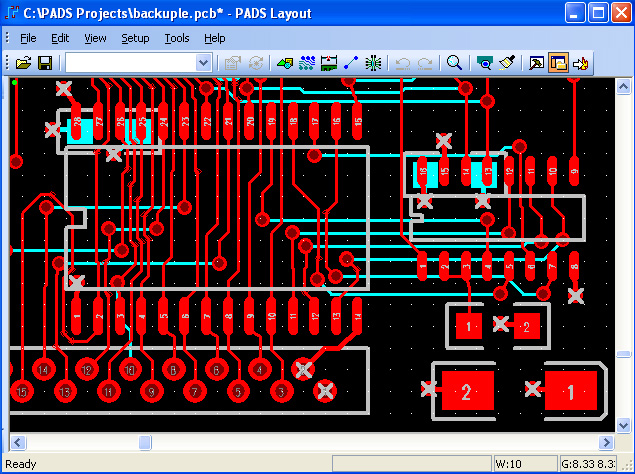
Task: Click the Save floppy disk icon
Action: [45, 63]
